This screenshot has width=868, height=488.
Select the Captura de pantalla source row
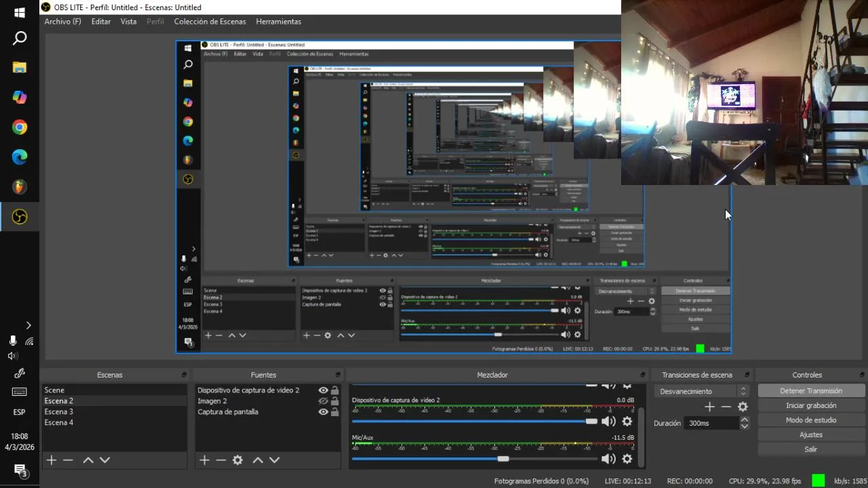(x=268, y=412)
